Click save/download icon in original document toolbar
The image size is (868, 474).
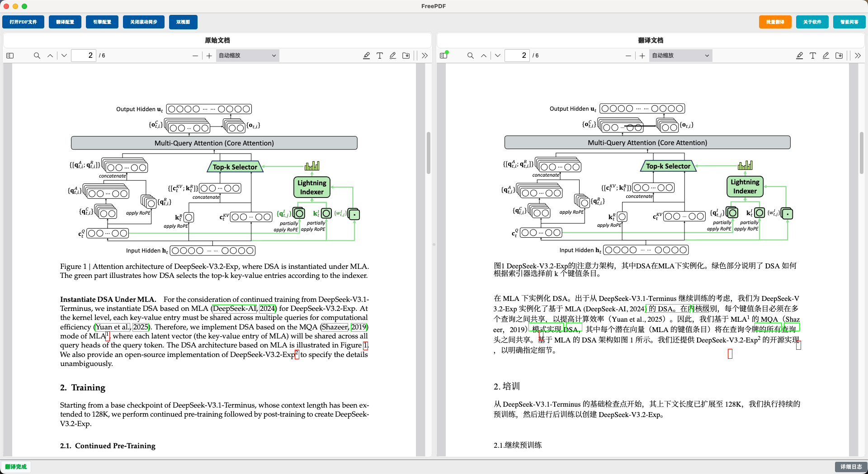(x=406, y=56)
